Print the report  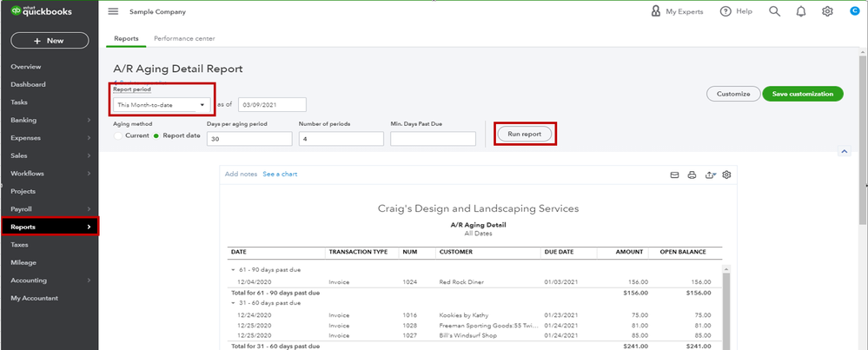tap(692, 175)
